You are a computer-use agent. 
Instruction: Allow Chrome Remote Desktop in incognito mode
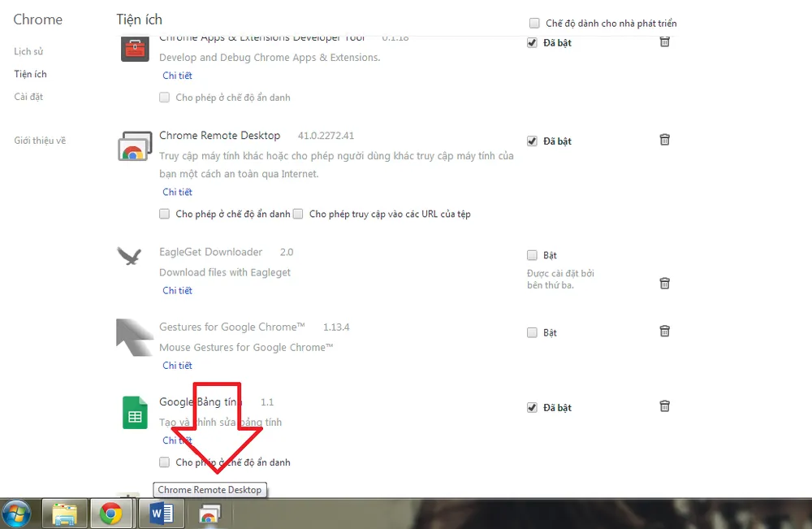[x=164, y=214]
